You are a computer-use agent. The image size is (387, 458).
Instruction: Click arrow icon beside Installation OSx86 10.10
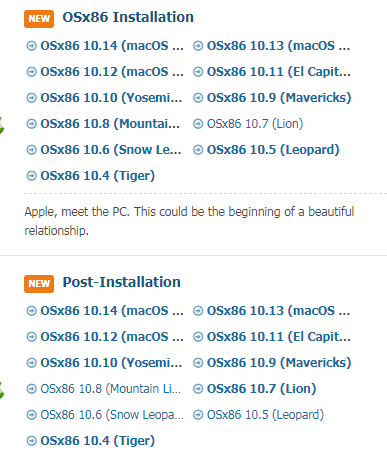[x=31, y=98]
